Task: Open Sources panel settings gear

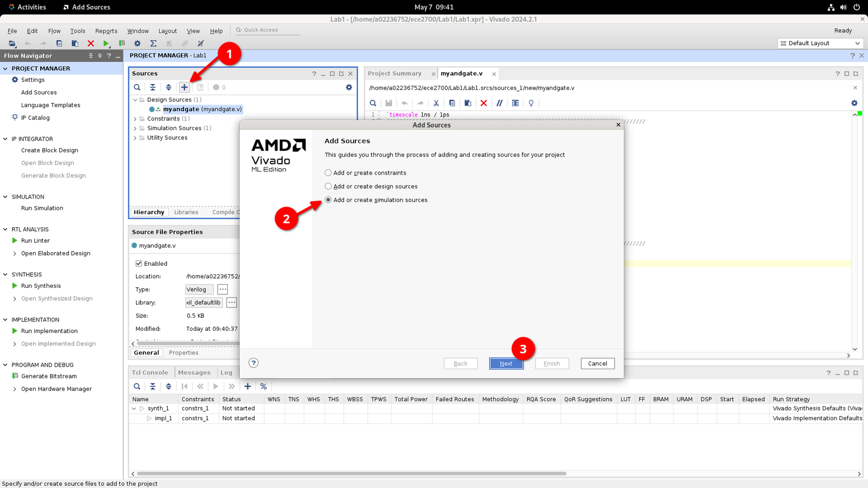Action: pos(349,87)
